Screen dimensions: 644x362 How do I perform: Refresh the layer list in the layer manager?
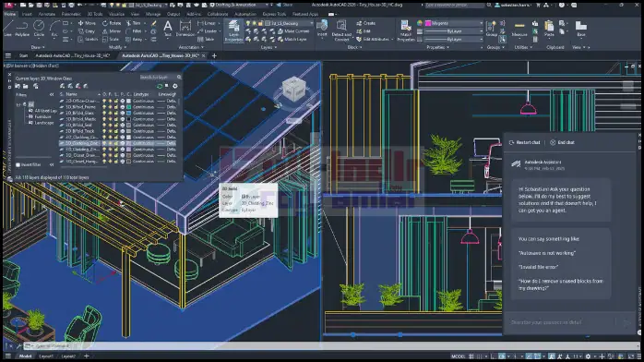[160, 86]
